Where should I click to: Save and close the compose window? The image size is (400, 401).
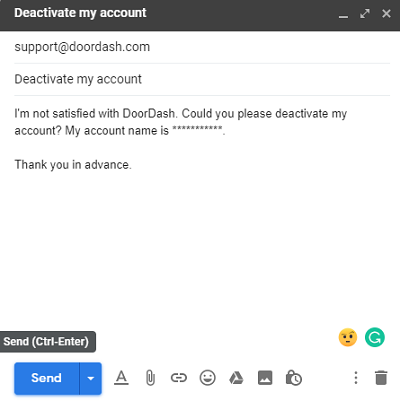tap(386, 14)
